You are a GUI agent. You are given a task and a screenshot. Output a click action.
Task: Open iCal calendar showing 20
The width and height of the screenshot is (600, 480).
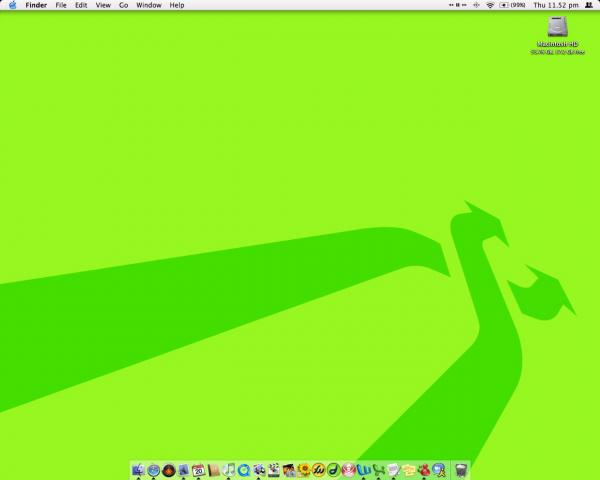click(198, 470)
